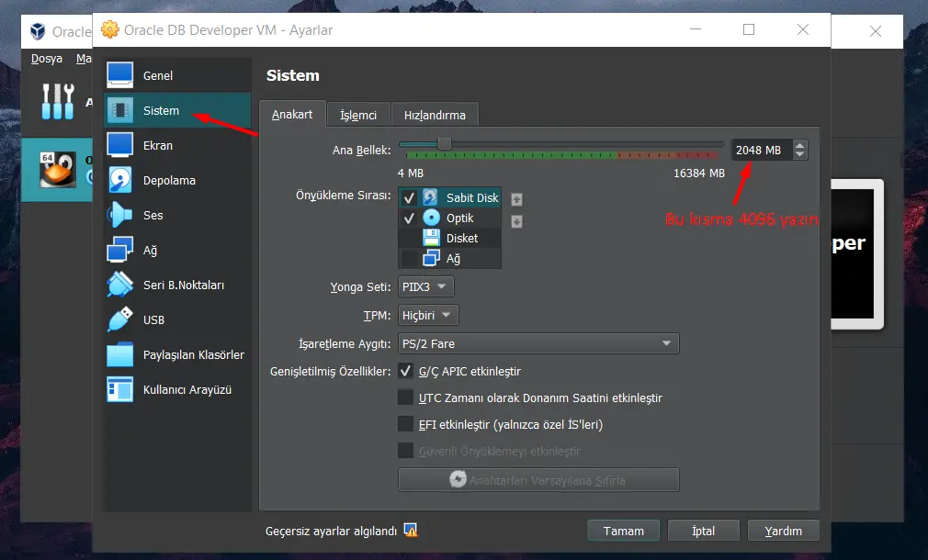Click the Tamam button
928x560 pixels.
click(623, 531)
